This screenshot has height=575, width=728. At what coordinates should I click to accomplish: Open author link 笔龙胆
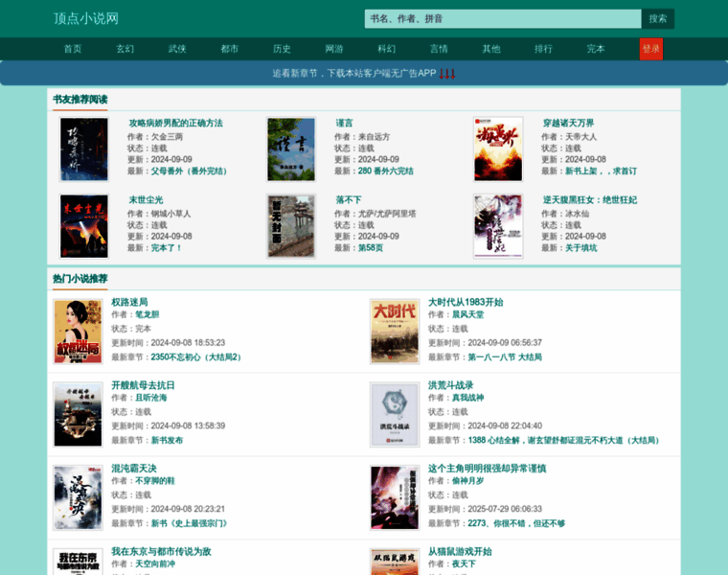pyautogui.click(x=148, y=314)
